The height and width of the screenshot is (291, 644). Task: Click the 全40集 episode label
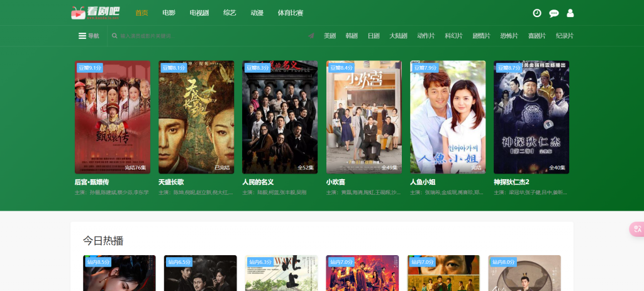pos(557,168)
